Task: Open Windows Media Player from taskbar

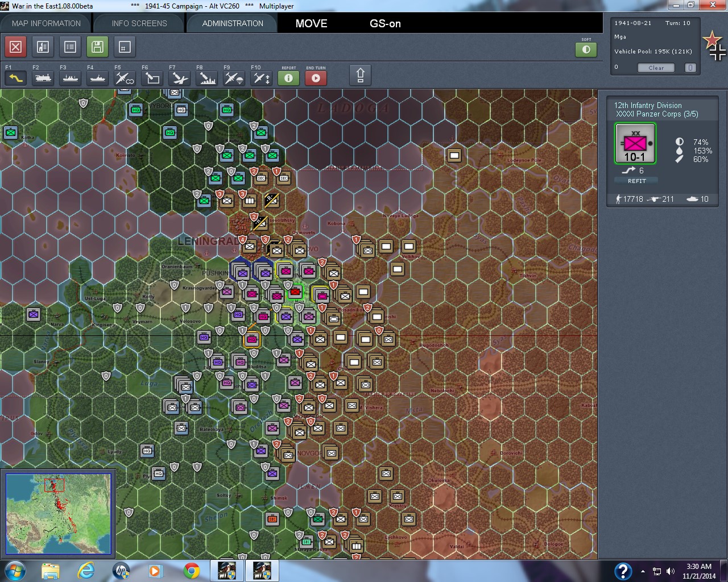Action: (155, 571)
